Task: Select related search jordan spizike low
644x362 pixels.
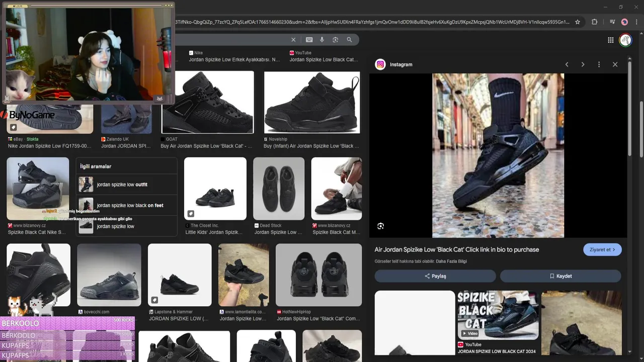Action: 127,226
